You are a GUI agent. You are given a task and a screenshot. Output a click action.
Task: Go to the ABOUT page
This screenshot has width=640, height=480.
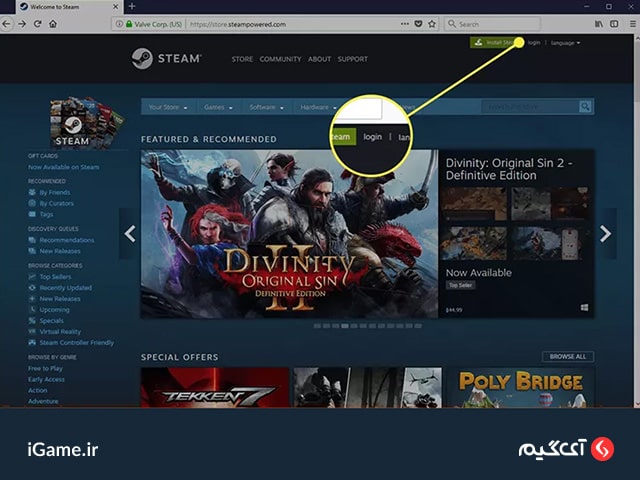pos(320,59)
